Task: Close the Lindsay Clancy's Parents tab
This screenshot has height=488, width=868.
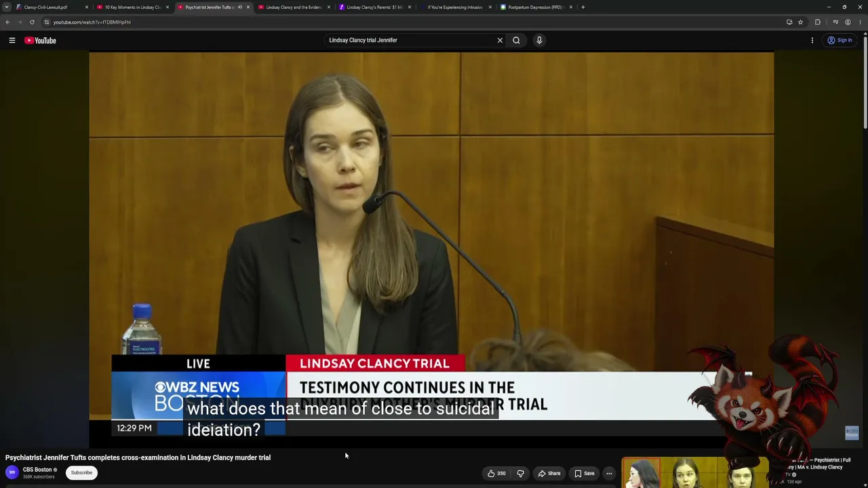Action: [409, 7]
